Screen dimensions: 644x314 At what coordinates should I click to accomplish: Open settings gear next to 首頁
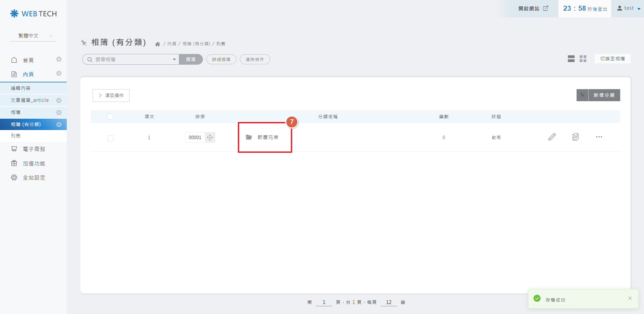pos(59,59)
